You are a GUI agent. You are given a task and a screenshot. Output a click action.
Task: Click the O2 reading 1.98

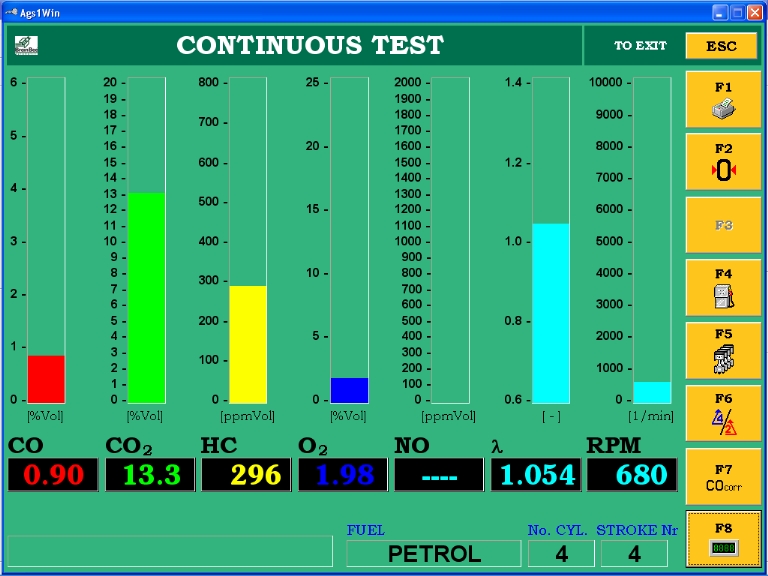pos(343,475)
